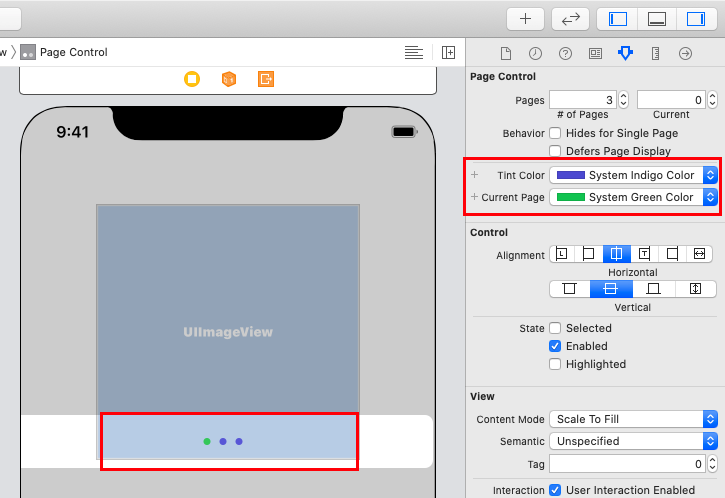
Task: Add an editor pane on the right
Action: 449,52
